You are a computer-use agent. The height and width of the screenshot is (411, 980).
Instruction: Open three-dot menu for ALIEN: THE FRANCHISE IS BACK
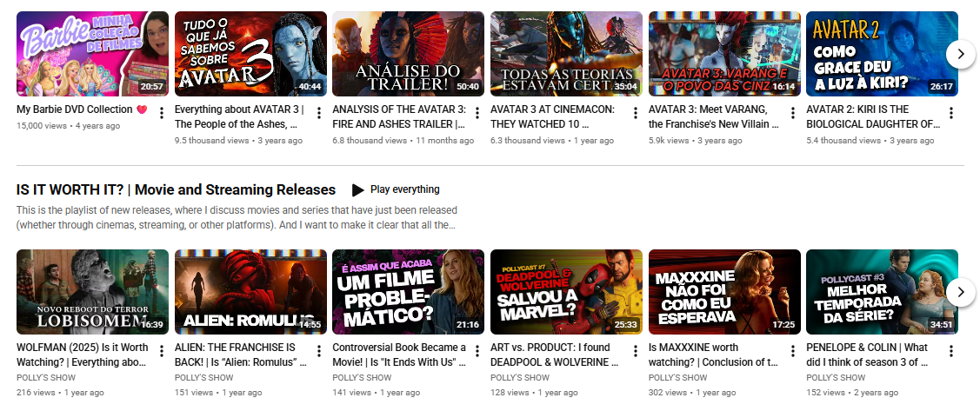point(319,351)
